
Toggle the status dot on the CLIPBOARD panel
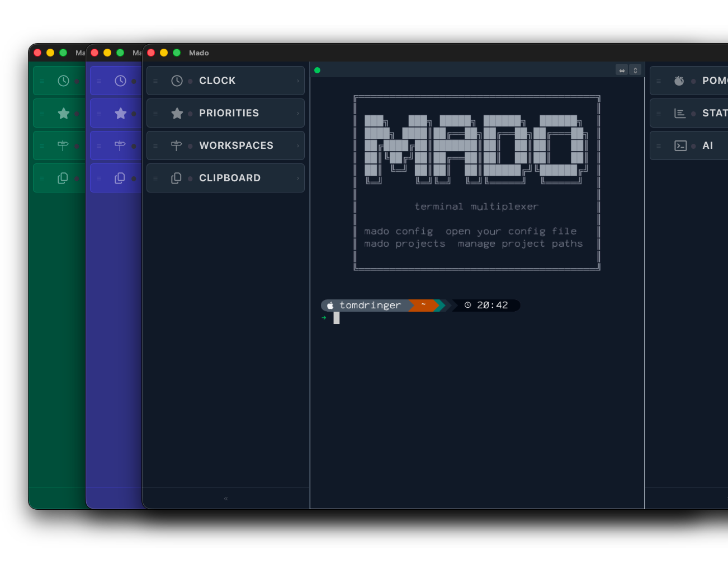(x=190, y=179)
